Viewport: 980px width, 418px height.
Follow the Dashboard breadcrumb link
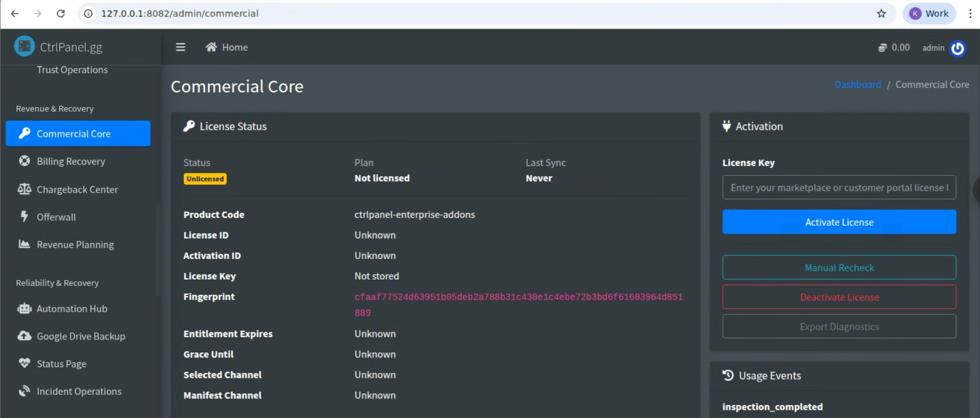[x=858, y=85]
